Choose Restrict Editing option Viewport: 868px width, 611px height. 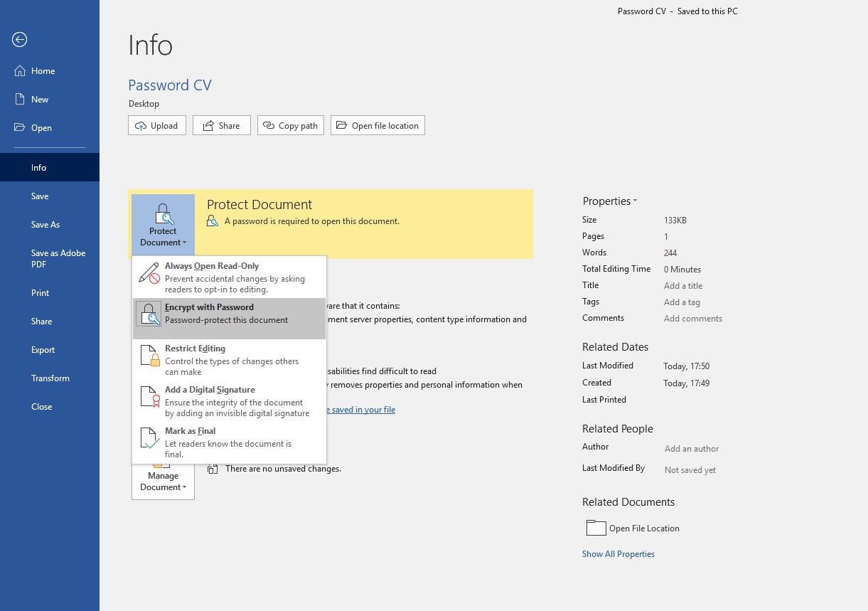(230, 360)
